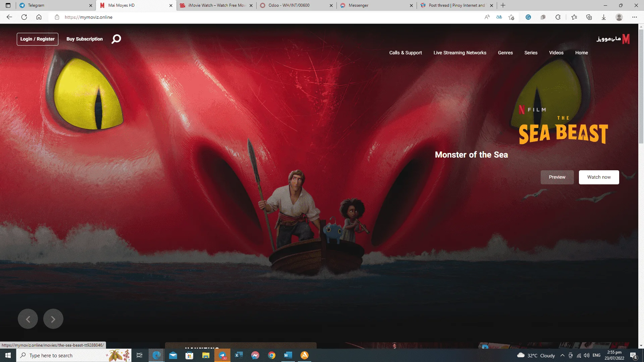
Task: Open Google Chrome in the taskbar
Action: [272, 355]
